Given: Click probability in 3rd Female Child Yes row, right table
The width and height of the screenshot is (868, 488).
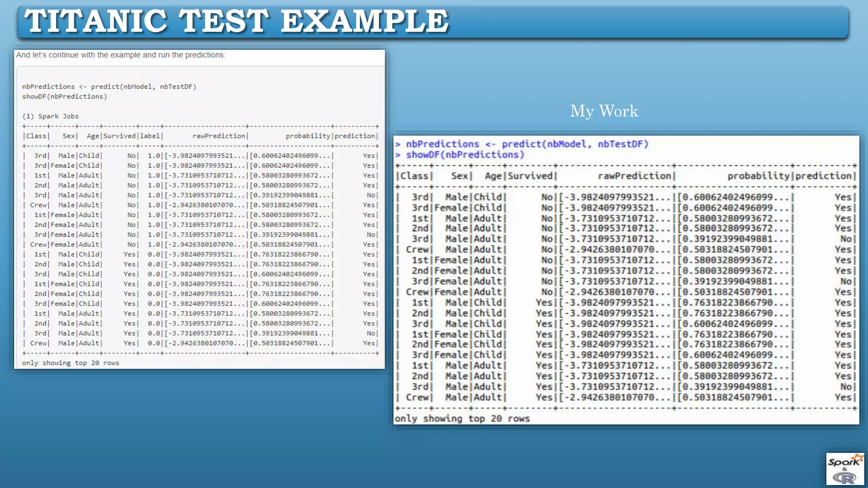Looking at the screenshot, I should [x=734, y=355].
